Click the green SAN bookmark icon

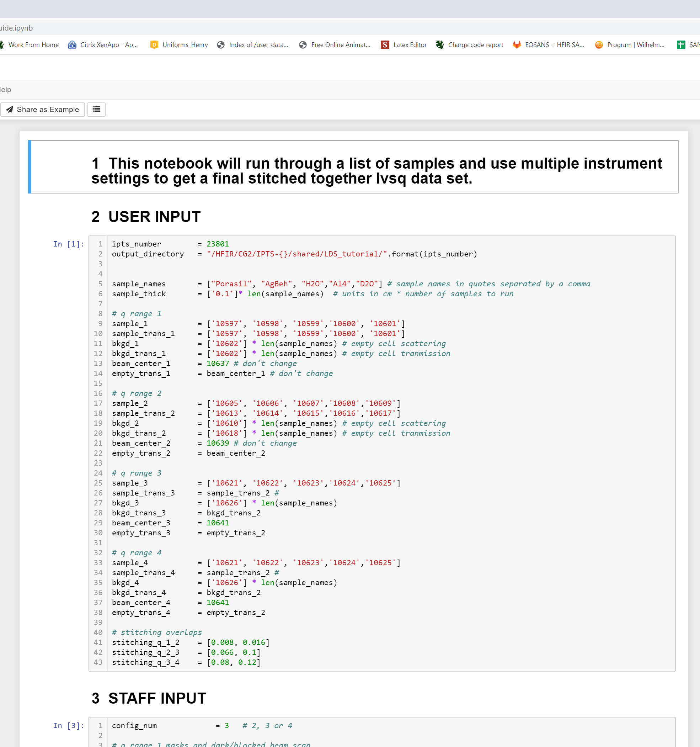coord(680,45)
